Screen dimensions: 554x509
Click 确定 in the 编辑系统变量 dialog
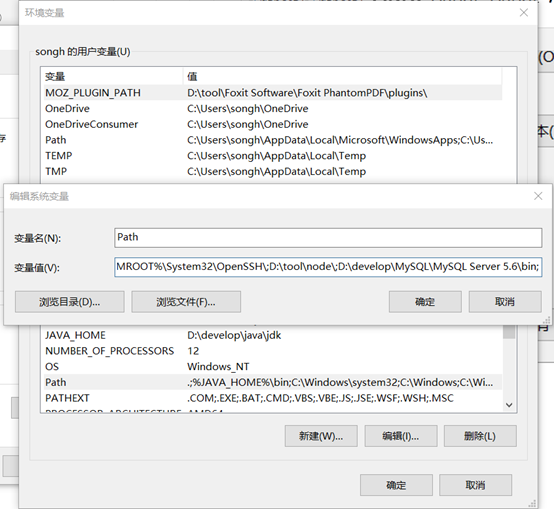click(x=425, y=302)
